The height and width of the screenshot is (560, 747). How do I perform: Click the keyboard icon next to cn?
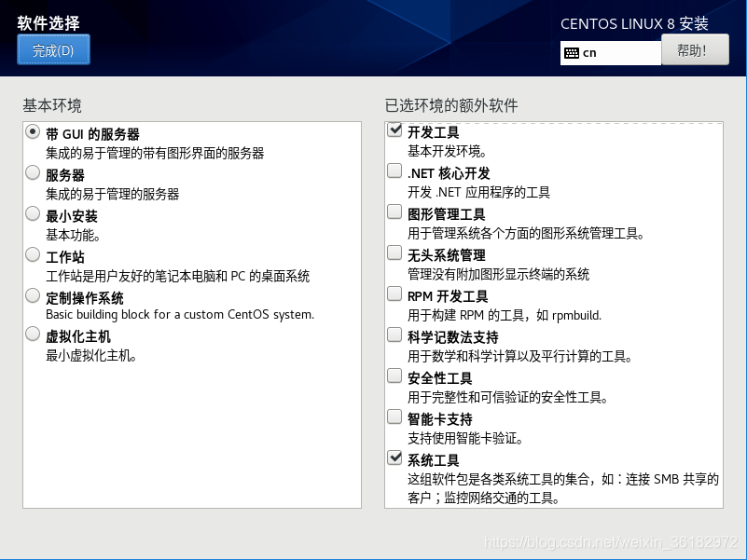(x=571, y=53)
